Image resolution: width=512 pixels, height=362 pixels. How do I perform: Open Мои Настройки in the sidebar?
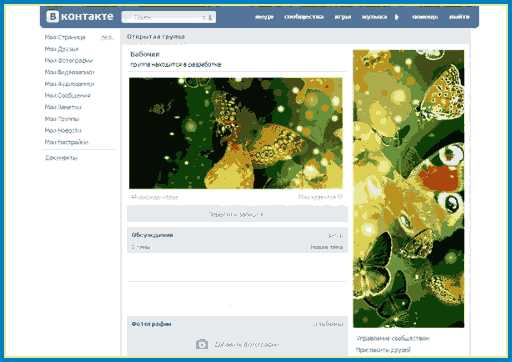(66, 142)
